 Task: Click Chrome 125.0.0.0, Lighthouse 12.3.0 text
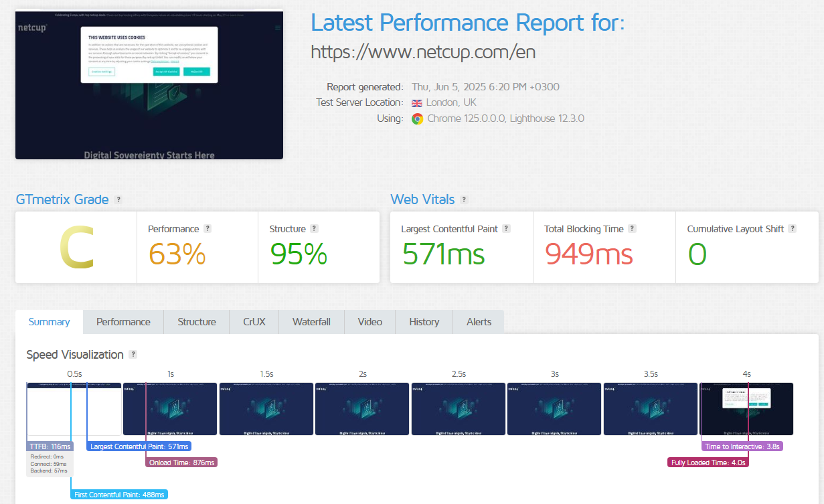point(506,118)
